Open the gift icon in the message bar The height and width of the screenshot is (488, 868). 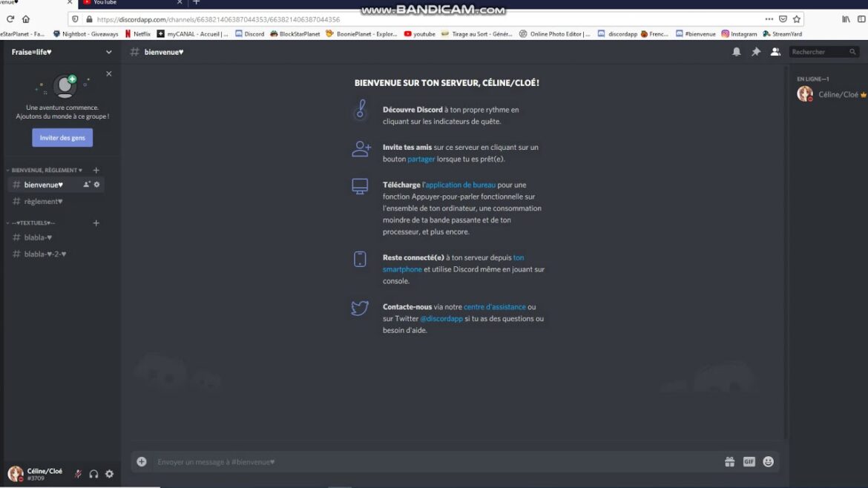[729, 461]
